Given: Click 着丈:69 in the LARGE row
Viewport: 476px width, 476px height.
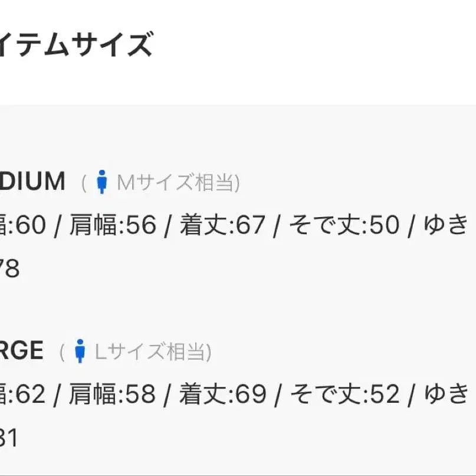Looking at the screenshot, I should (x=223, y=394).
